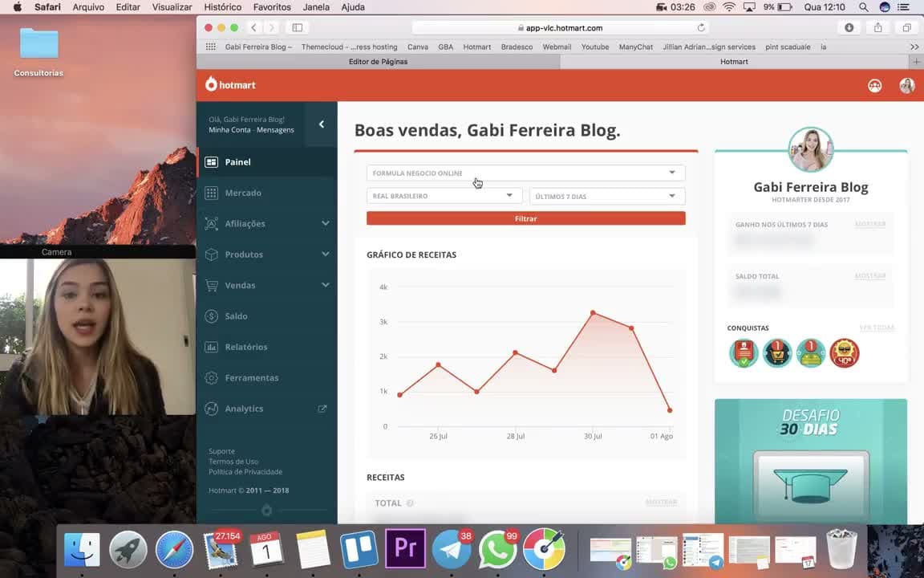Image resolution: width=924 pixels, height=578 pixels.
Task: Switch to the Editor de Páginas tab
Action: pos(378,61)
